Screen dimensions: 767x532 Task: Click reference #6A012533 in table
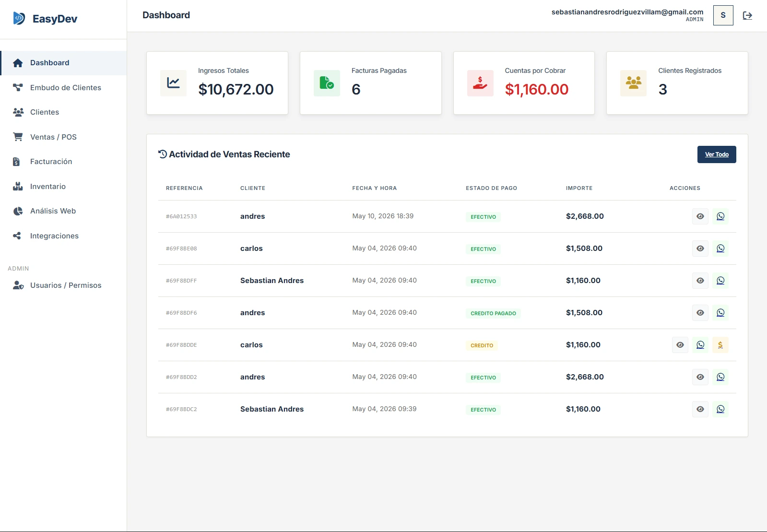[x=181, y=216]
